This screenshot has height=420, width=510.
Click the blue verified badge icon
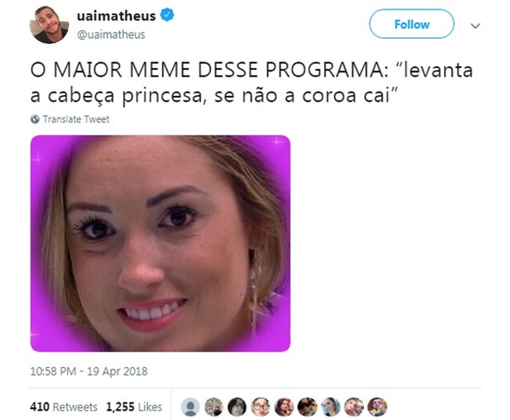(167, 16)
